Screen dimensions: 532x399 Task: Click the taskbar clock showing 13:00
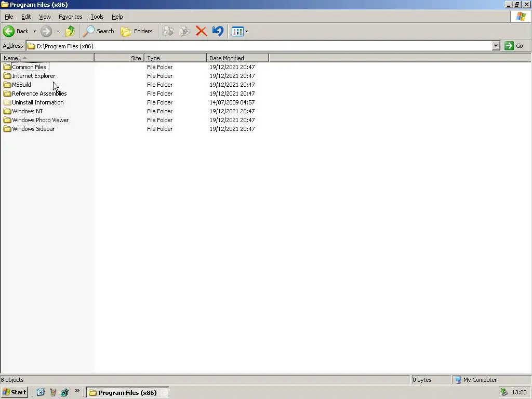click(519, 393)
